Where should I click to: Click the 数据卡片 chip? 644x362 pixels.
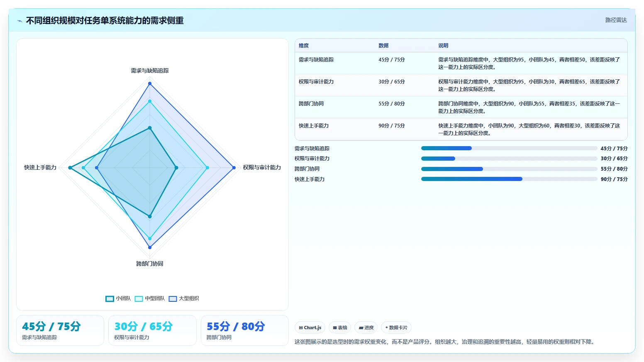[396, 328]
